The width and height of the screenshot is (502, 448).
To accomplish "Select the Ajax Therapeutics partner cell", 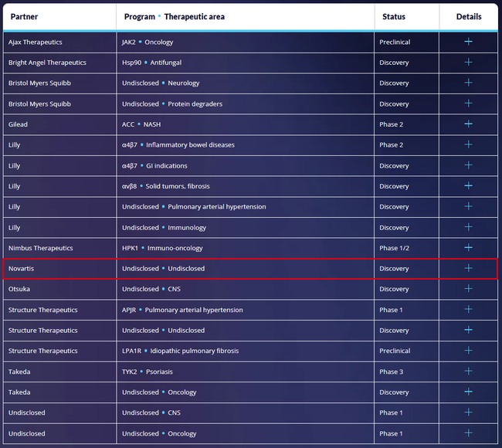I will [x=60, y=42].
